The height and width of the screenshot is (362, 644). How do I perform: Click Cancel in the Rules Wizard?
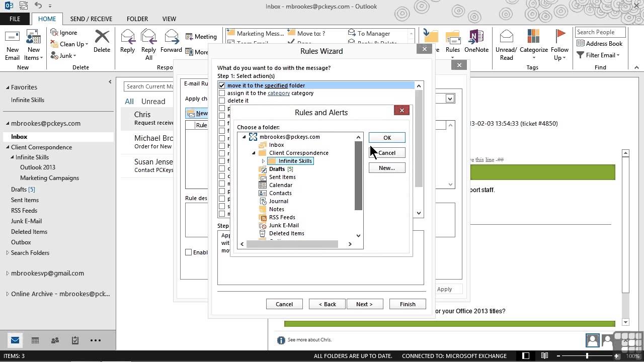point(284,304)
